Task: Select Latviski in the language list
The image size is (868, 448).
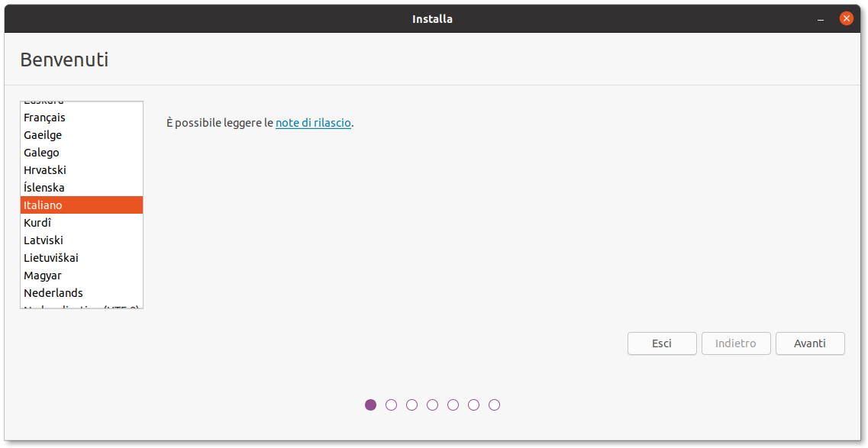Action: click(x=44, y=240)
